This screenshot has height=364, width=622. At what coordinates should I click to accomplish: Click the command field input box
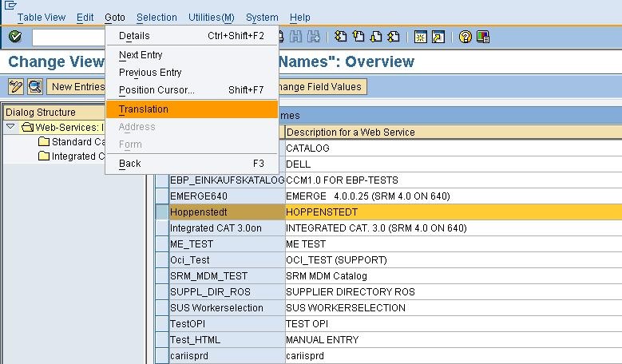(69, 38)
